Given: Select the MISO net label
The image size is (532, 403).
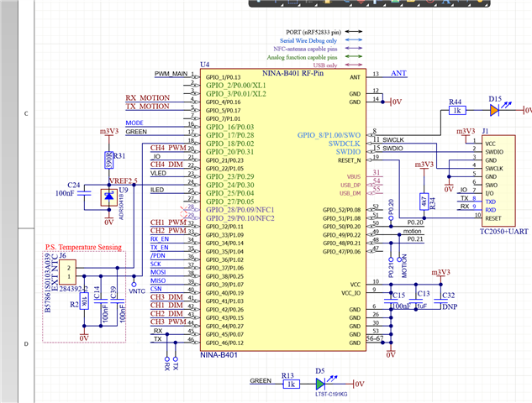Looking at the screenshot, I should click(158, 280).
